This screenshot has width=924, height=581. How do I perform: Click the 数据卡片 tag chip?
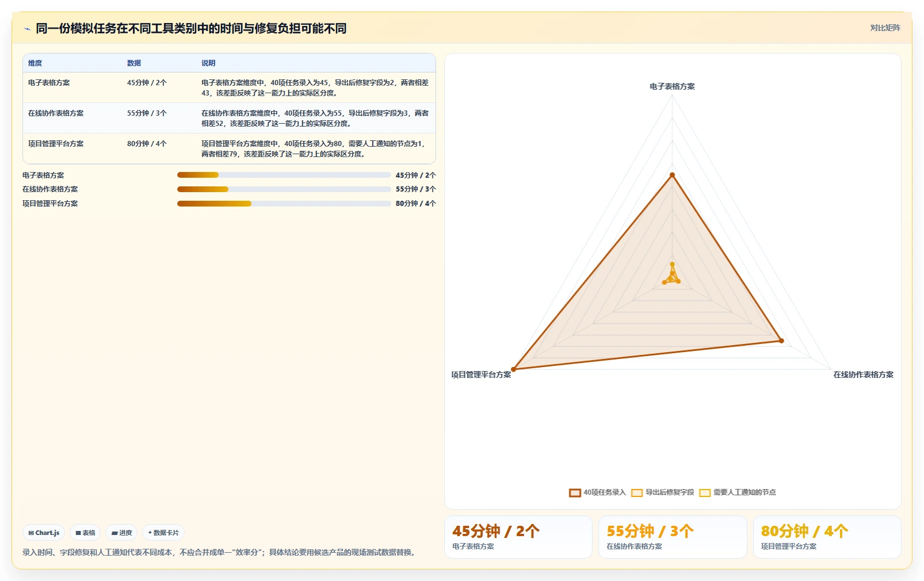point(163,533)
